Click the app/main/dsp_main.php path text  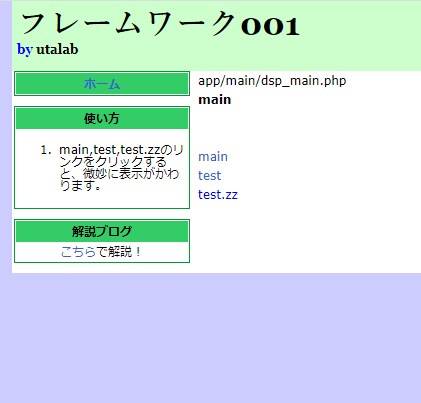pyautogui.click(x=272, y=81)
